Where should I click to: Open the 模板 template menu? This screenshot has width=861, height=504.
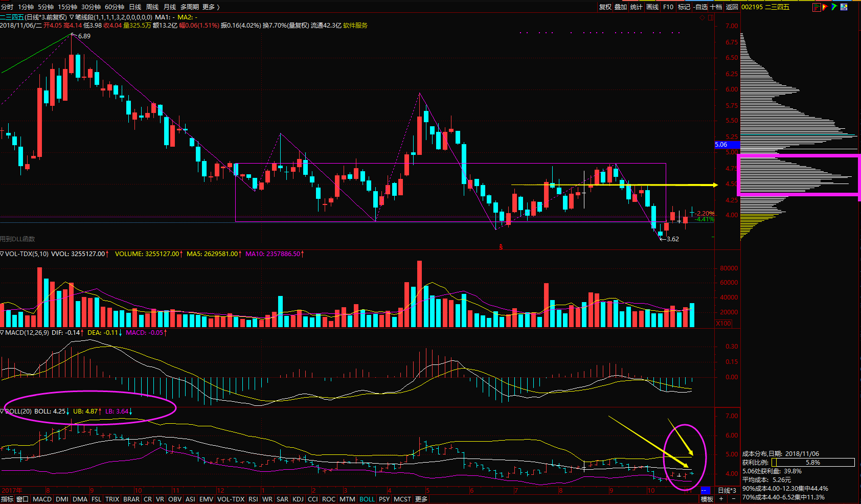click(x=707, y=499)
